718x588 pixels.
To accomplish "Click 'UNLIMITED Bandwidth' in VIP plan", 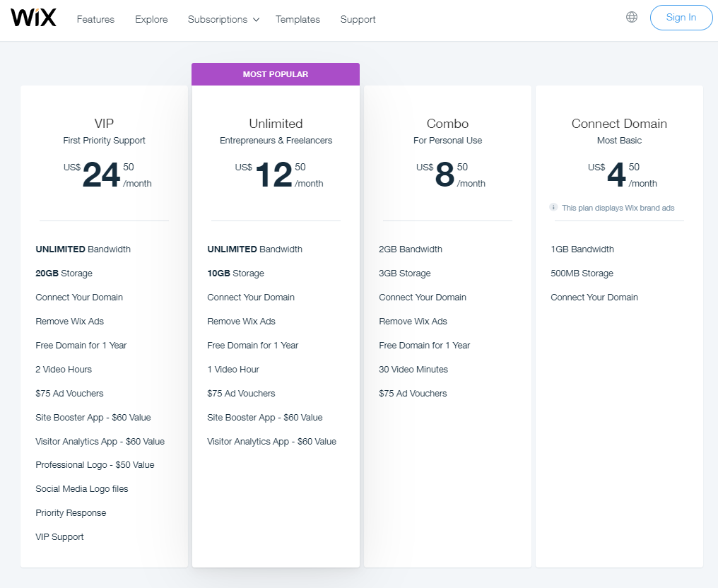I will coord(83,249).
